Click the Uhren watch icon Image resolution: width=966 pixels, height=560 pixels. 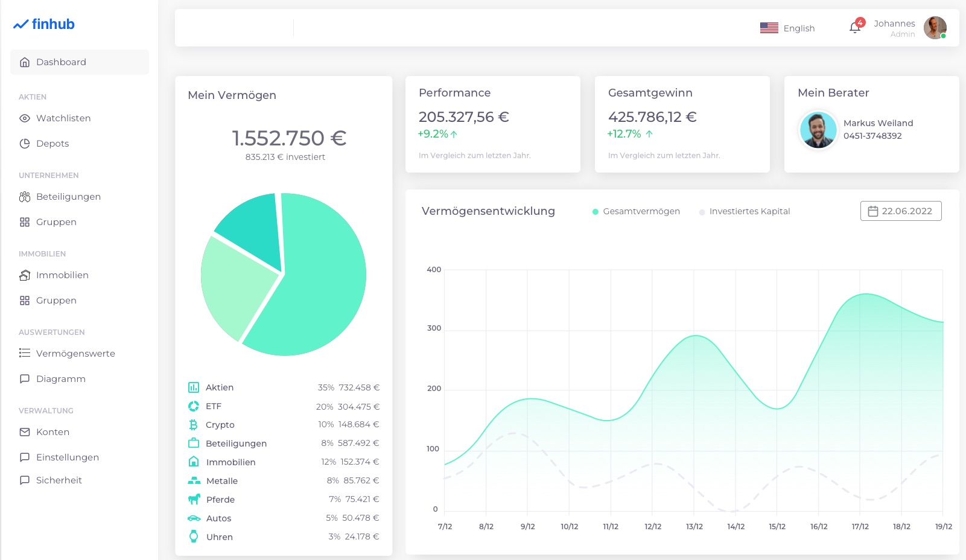tap(194, 536)
